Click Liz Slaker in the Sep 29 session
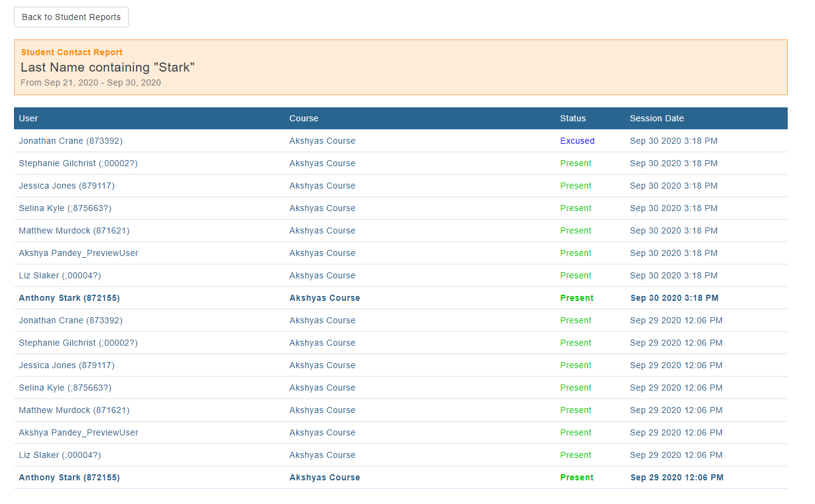Image resolution: width=815 pixels, height=504 pixels. pyautogui.click(x=59, y=455)
